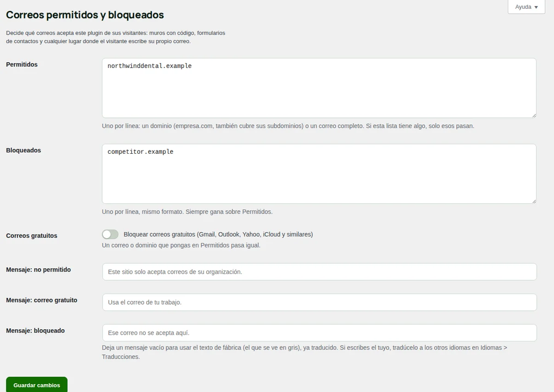Viewport: 554px width, 392px height.
Task: Click inside the Bloqueados textarea
Action: coord(319,174)
